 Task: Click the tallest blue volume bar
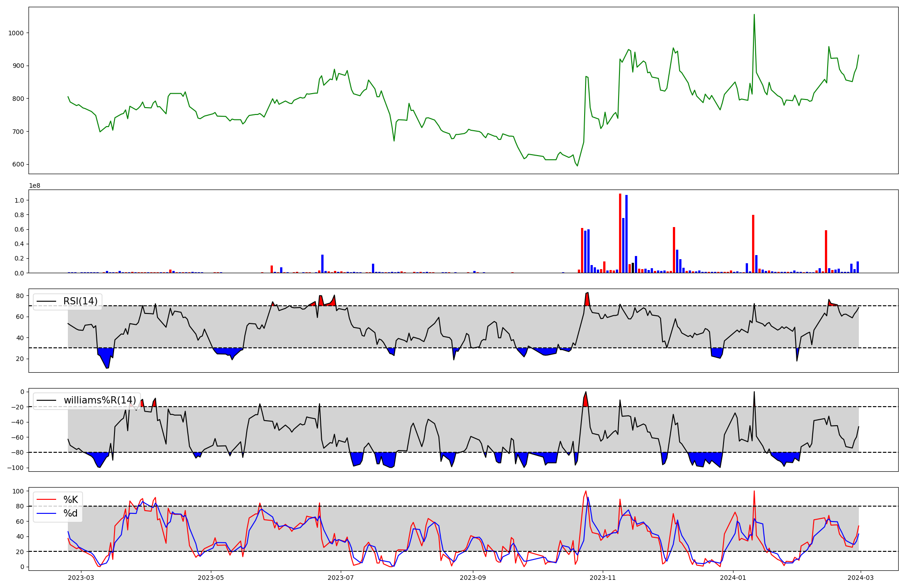[626, 234]
